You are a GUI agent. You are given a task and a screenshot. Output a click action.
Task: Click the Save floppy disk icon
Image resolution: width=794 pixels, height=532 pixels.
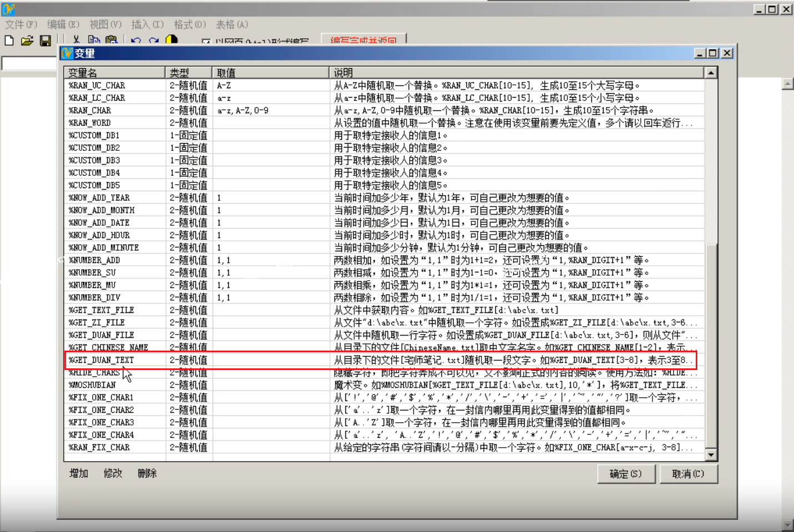pyautogui.click(x=46, y=40)
